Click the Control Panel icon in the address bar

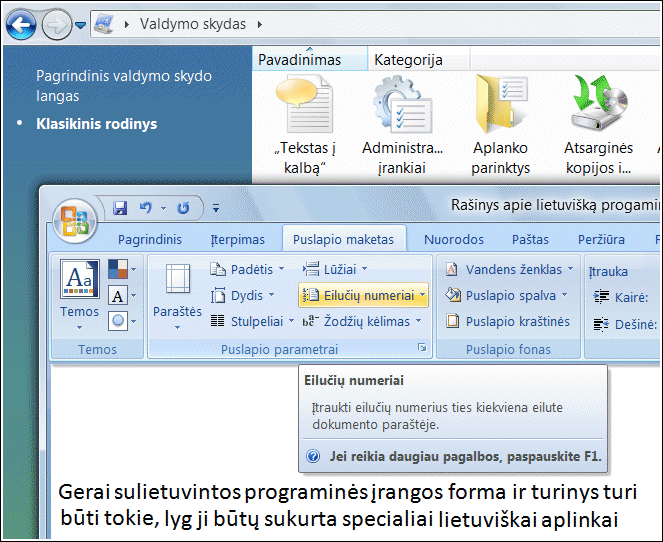click(x=104, y=24)
